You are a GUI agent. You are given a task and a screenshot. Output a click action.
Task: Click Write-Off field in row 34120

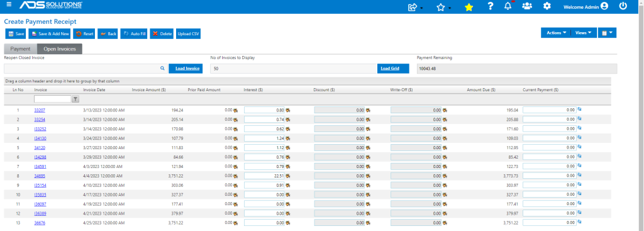[416, 147]
